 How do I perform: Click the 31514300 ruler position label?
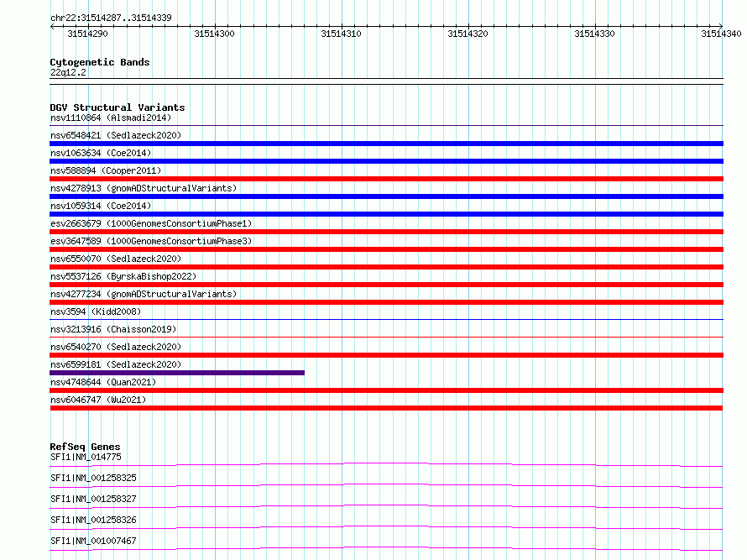pos(214,34)
